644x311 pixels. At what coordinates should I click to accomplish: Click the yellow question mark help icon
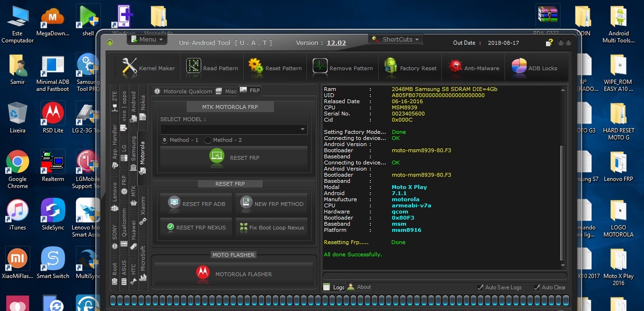pos(549,42)
